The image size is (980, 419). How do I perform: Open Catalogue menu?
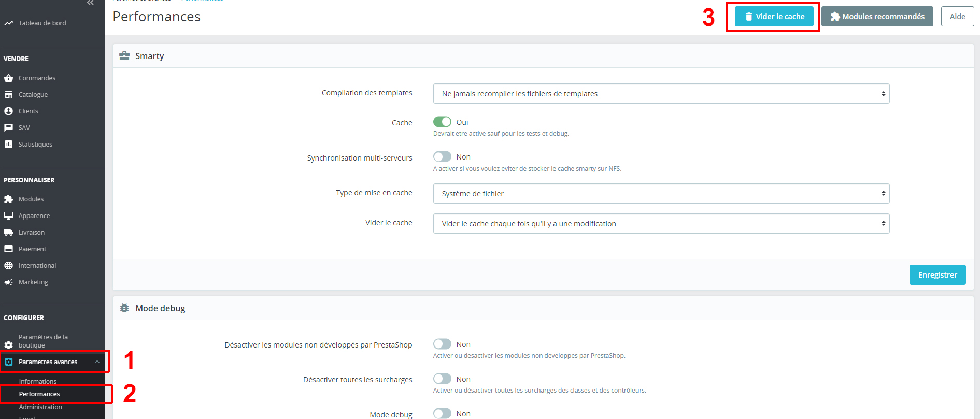[33, 95]
